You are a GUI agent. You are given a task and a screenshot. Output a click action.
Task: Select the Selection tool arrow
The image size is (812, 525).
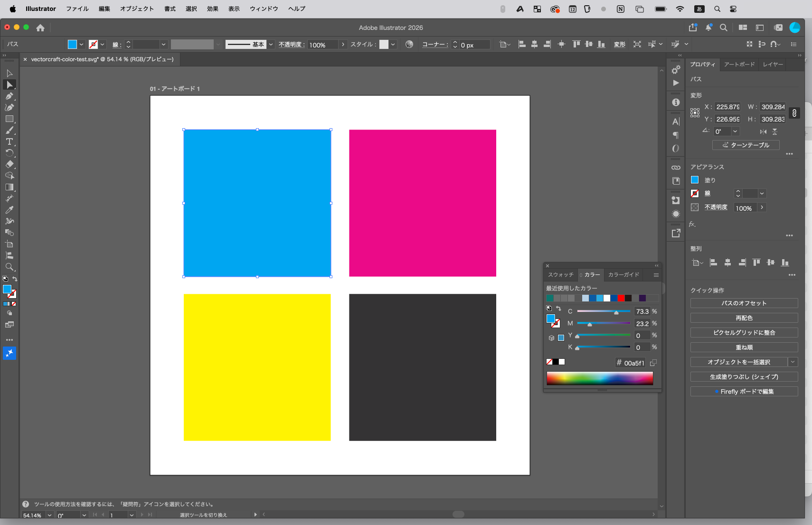pyautogui.click(x=9, y=73)
